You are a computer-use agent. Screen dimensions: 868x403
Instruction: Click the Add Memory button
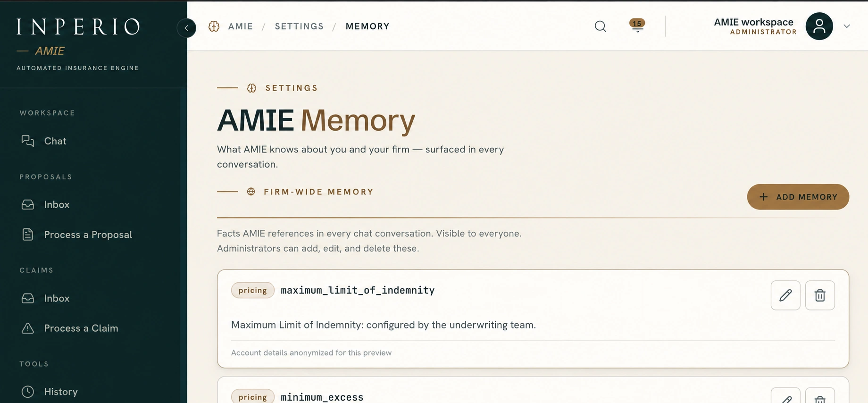click(798, 197)
